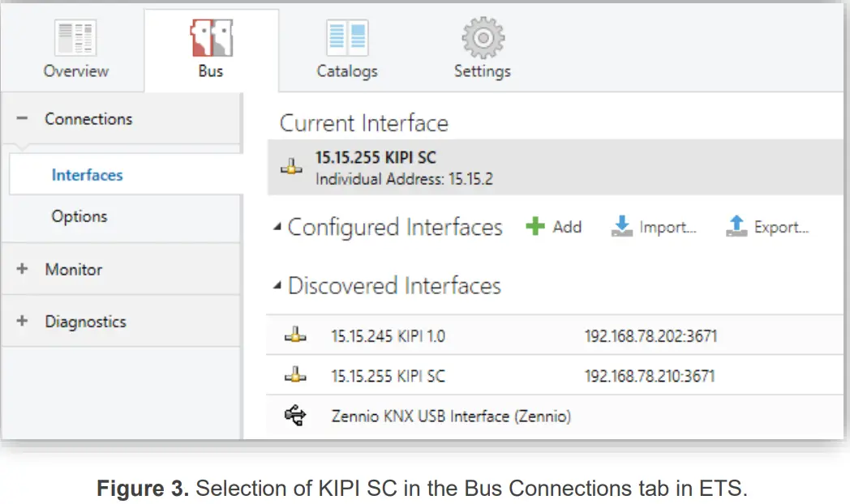
Task: Click the USB icon for Zennio KNX Interface
Action: click(294, 414)
